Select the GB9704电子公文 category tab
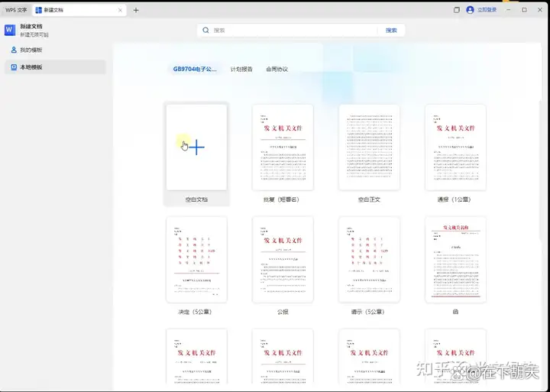The width and height of the screenshot is (550, 392). coord(195,69)
